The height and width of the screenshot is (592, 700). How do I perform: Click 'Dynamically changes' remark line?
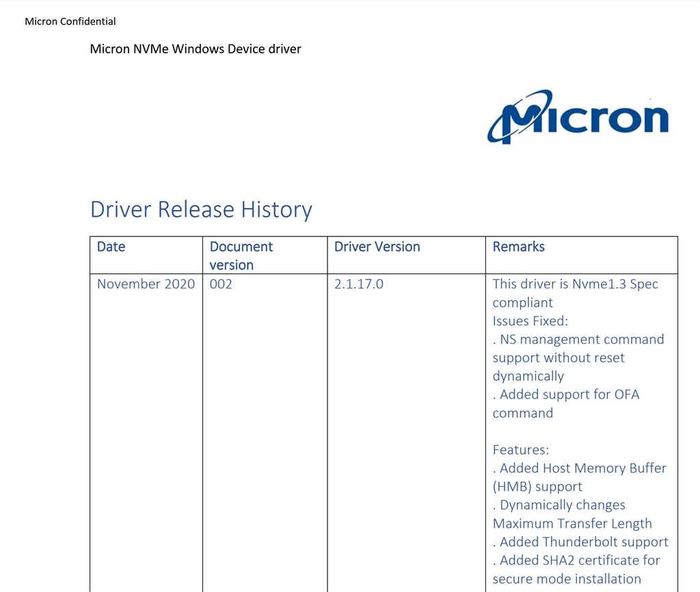559,505
